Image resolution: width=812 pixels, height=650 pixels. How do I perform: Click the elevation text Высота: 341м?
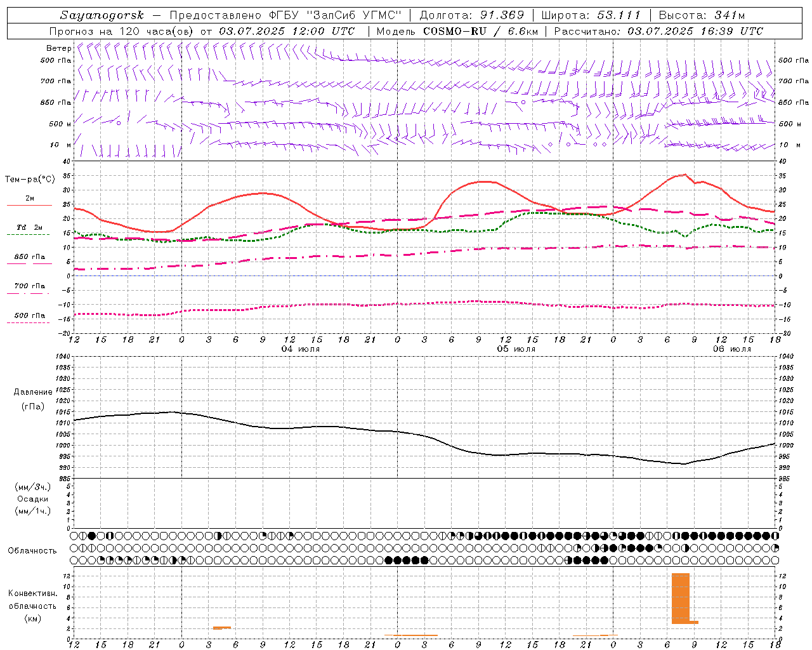coord(702,15)
